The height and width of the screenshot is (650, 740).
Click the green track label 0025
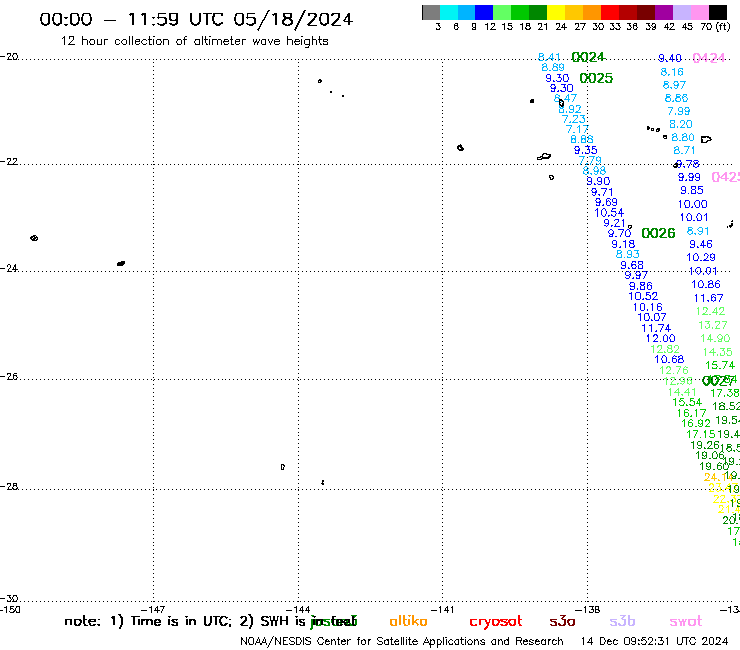pyautogui.click(x=596, y=78)
